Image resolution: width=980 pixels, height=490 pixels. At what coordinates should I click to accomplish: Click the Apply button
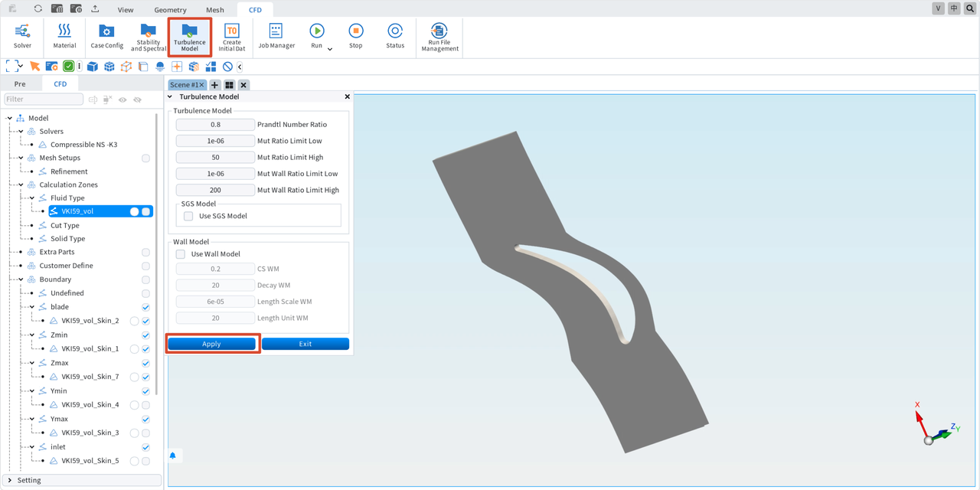211,344
